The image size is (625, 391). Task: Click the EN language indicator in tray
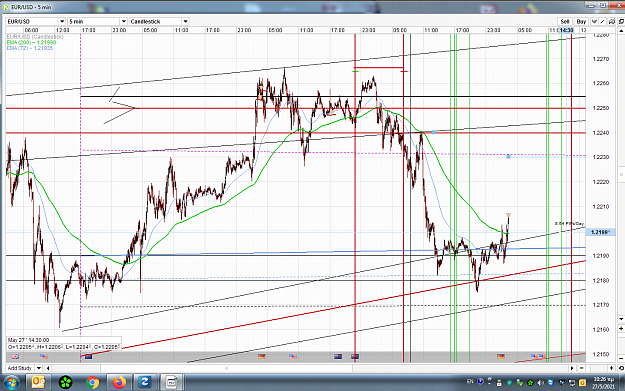tap(470, 382)
